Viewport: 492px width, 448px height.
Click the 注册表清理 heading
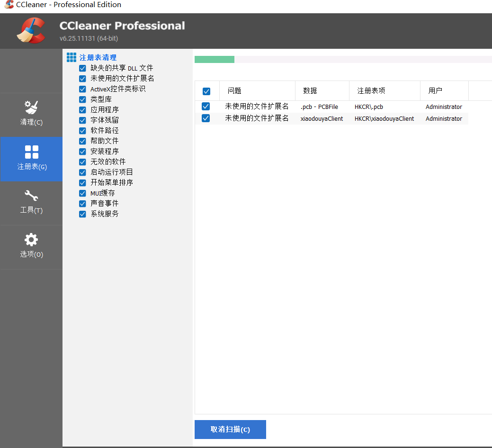(98, 57)
